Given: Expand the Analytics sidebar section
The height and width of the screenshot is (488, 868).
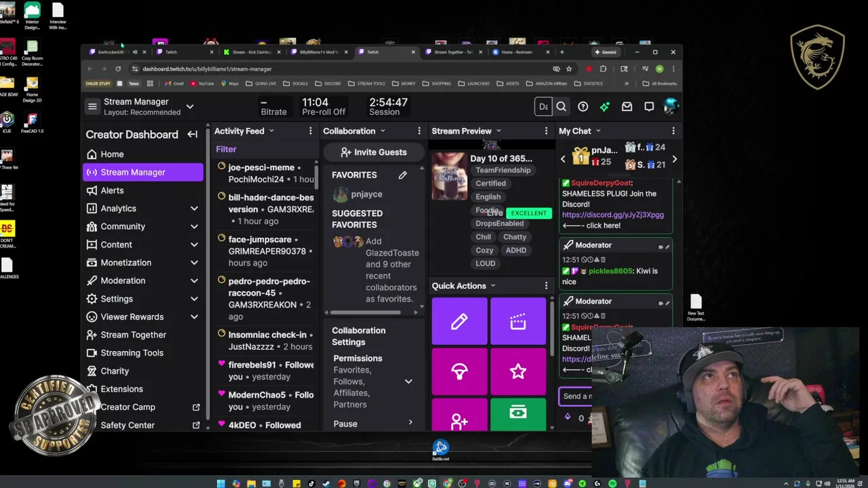Looking at the screenshot, I should point(194,209).
